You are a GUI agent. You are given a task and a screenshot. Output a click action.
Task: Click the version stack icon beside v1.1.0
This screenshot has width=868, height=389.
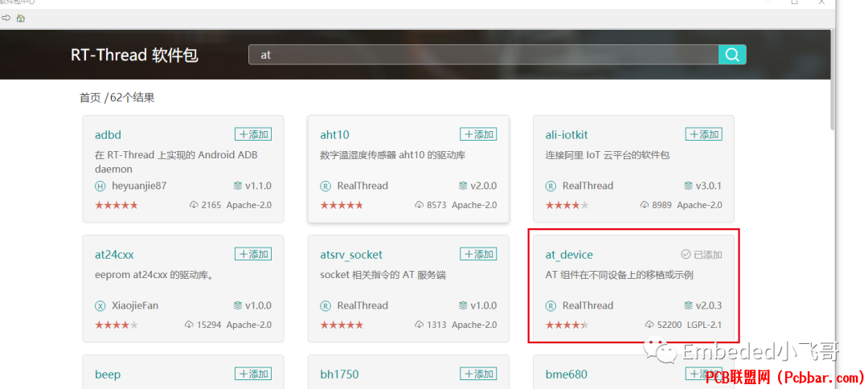pyautogui.click(x=237, y=186)
